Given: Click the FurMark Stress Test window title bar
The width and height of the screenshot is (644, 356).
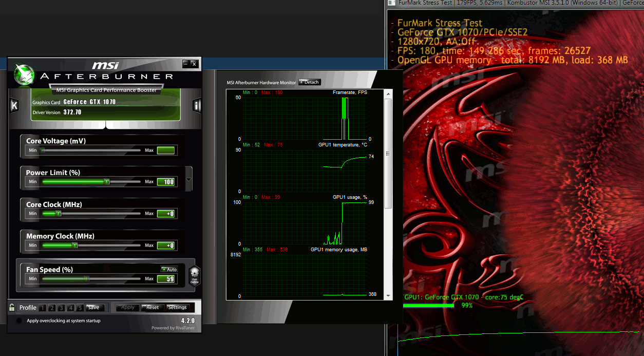Looking at the screenshot, I should (x=515, y=3).
